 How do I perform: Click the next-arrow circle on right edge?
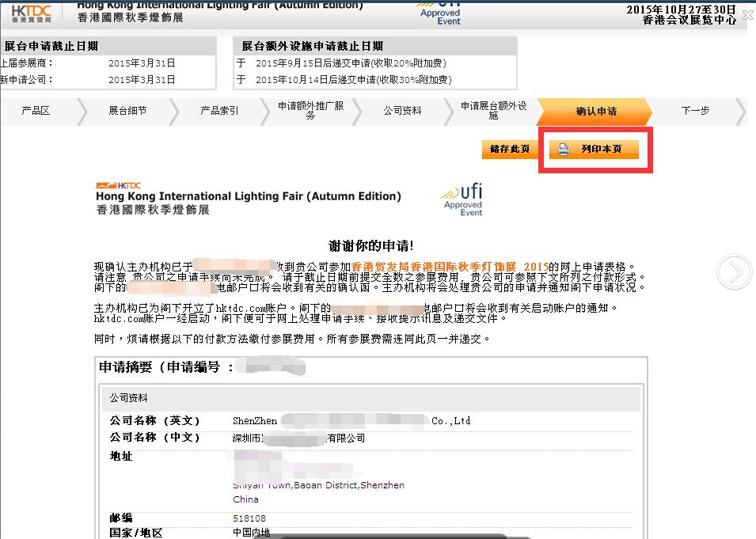pos(735,272)
